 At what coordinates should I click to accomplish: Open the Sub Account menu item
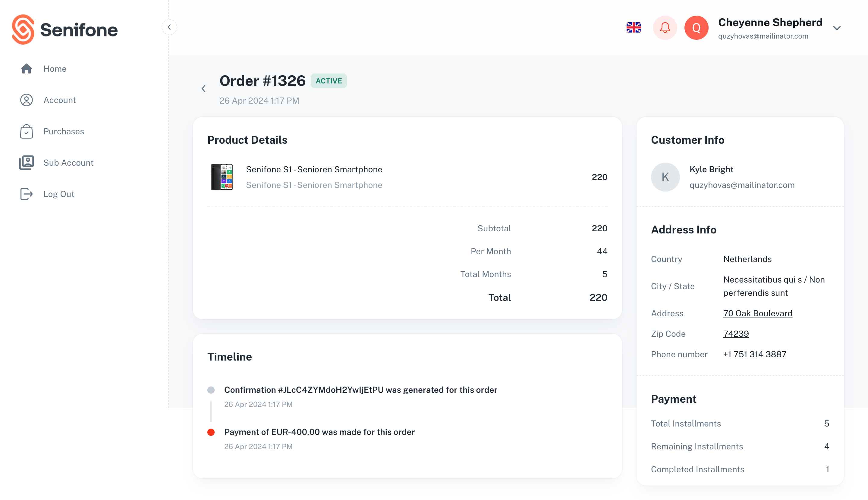(x=68, y=163)
